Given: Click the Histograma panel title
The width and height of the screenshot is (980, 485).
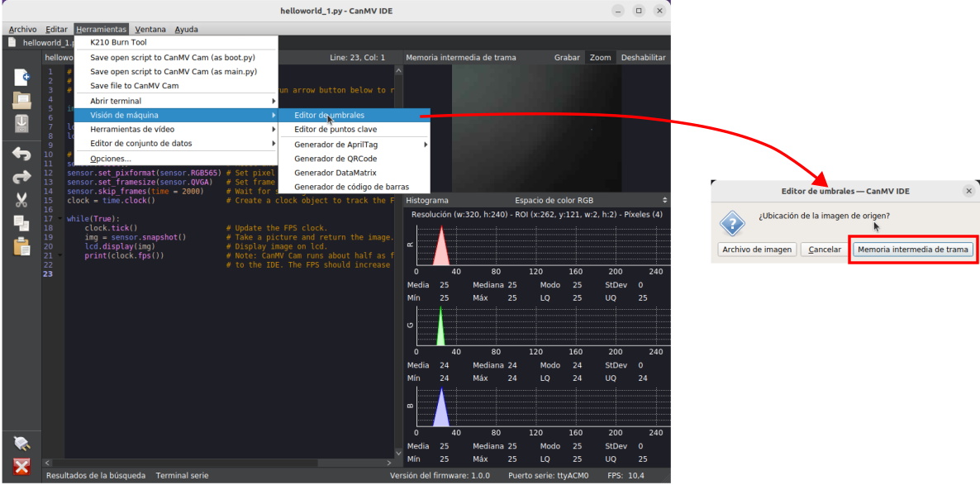Looking at the screenshot, I should (x=427, y=201).
